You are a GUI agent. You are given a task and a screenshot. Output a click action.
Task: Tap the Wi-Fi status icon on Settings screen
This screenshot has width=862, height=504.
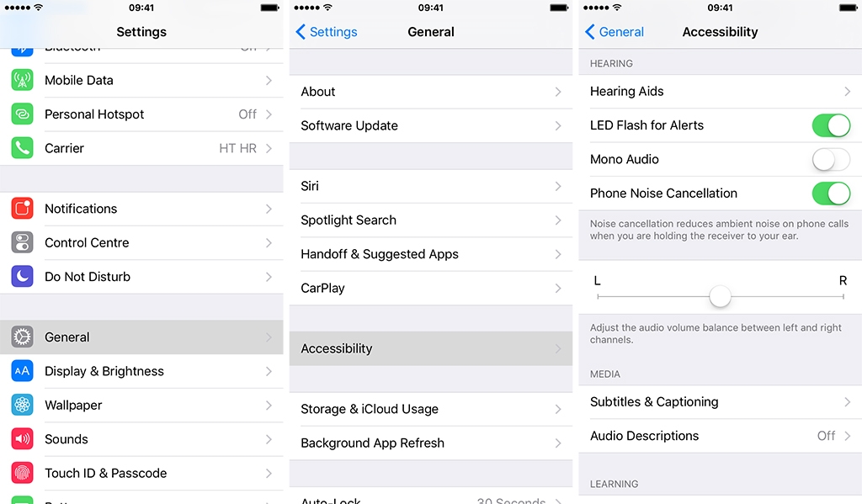click(38, 8)
